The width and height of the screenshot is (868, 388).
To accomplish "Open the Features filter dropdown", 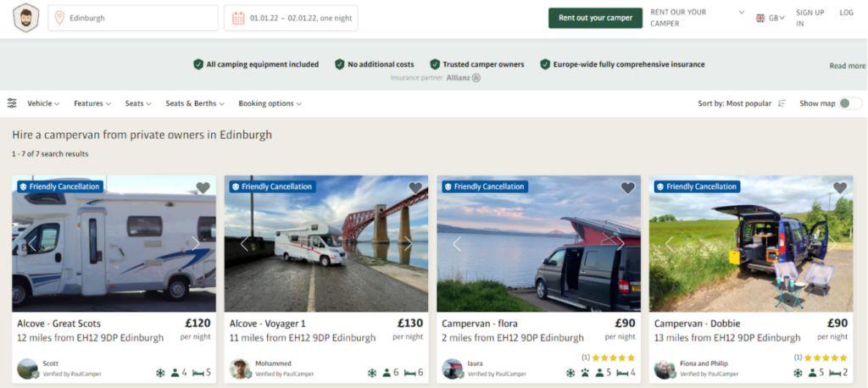I will click(92, 103).
